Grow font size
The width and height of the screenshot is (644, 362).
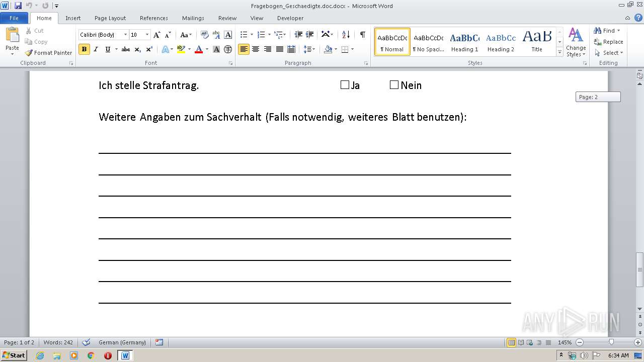[x=157, y=35]
